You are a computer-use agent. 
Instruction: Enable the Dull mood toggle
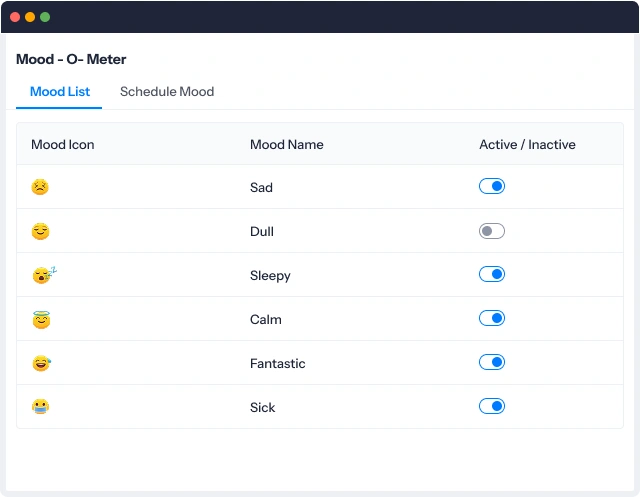(x=492, y=231)
